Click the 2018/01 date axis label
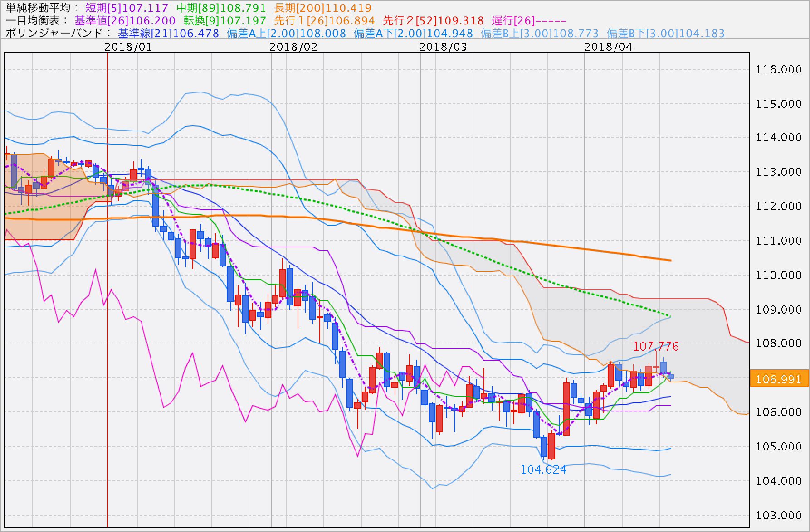 128,47
